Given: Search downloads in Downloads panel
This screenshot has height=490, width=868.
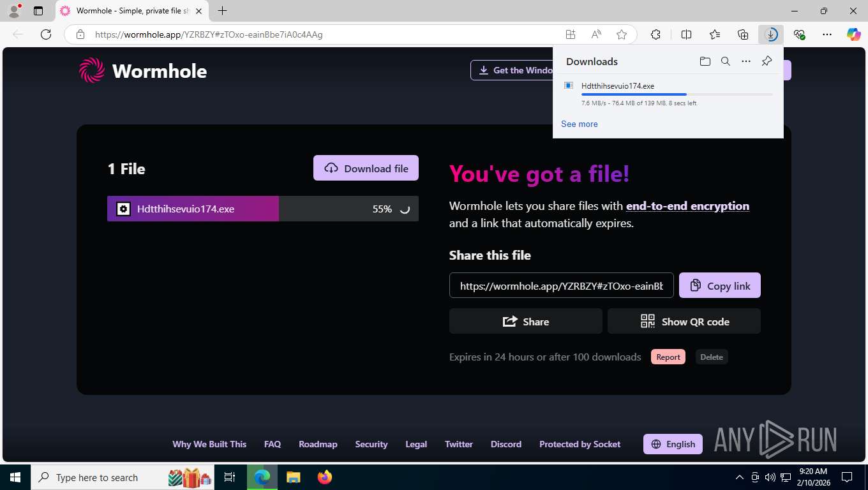Looking at the screenshot, I should pos(726,61).
